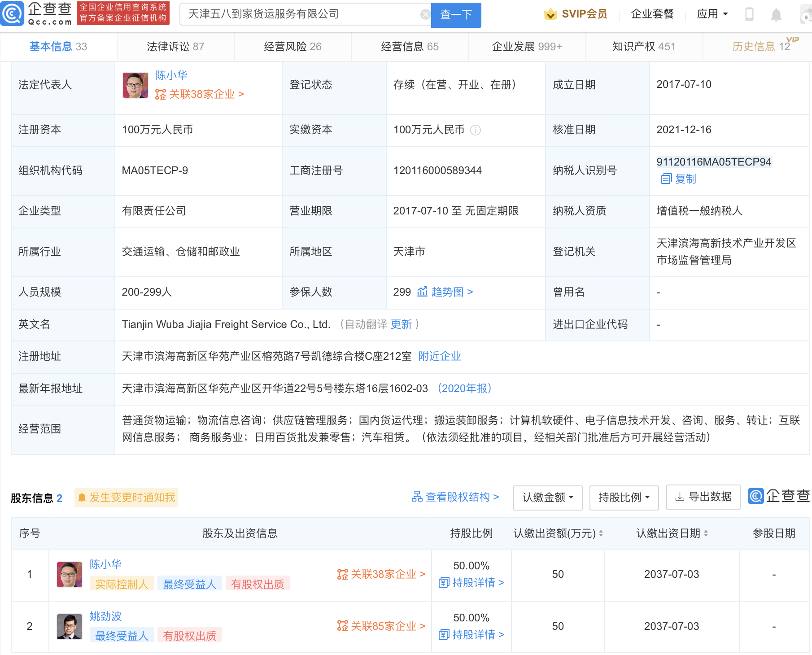
Task: Open the 附近企业 link
Action: pyautogui.click(x=440, y=356)
